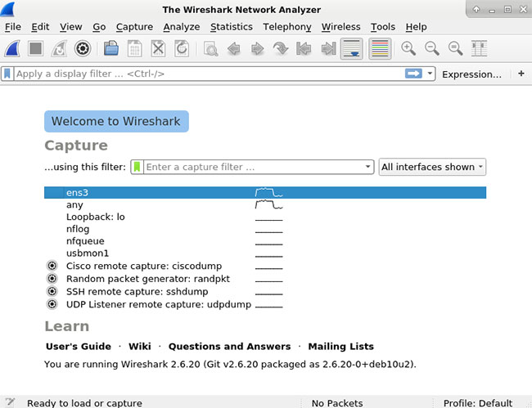Open the Capture menu
Image resolution: width=532 pixels, height=408 pixels.
pyautogui.click(x=134, y=27)
